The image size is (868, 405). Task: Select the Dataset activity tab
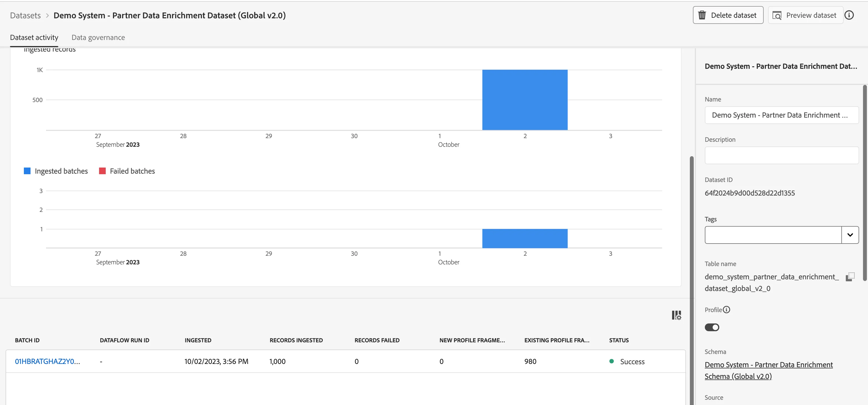coord(34,37)
